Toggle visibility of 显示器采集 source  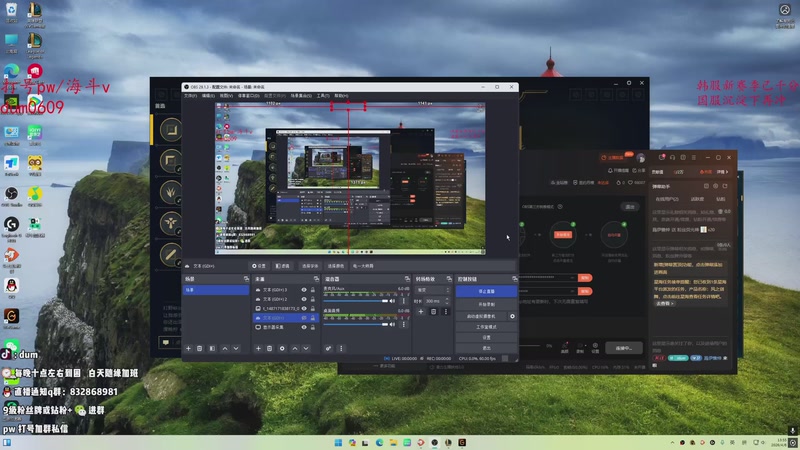point(304,327)
